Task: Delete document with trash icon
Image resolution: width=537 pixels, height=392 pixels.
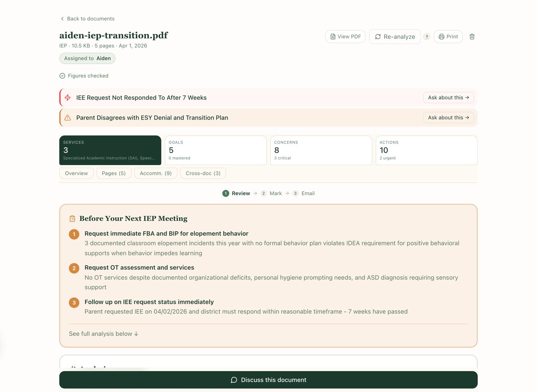Action: point(472,37)
